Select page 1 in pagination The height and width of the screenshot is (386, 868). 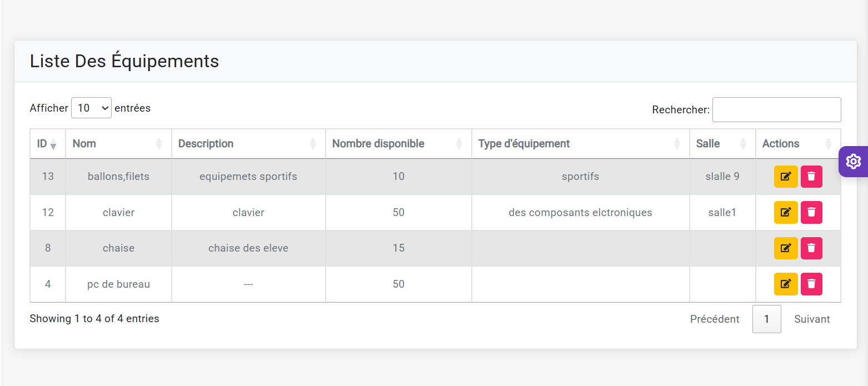pyautogui.click(x=766, y=319)
